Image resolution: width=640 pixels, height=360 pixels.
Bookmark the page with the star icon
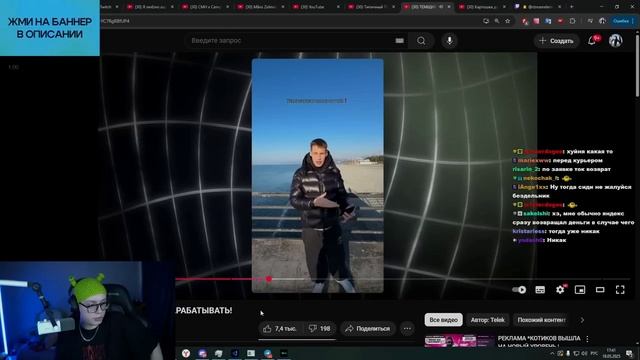click(507, 21)
